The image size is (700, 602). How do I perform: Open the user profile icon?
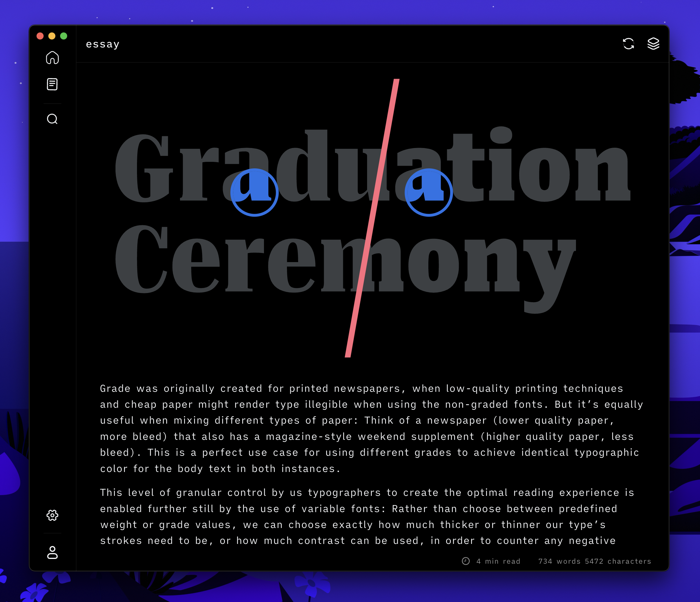pyautogui.click(x=52, y=553)
